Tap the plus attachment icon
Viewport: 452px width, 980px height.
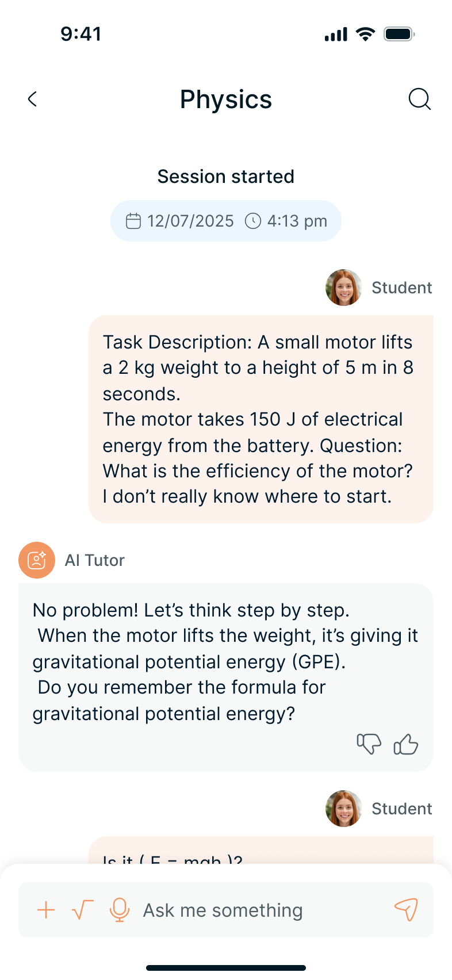(x=46, y=910)
